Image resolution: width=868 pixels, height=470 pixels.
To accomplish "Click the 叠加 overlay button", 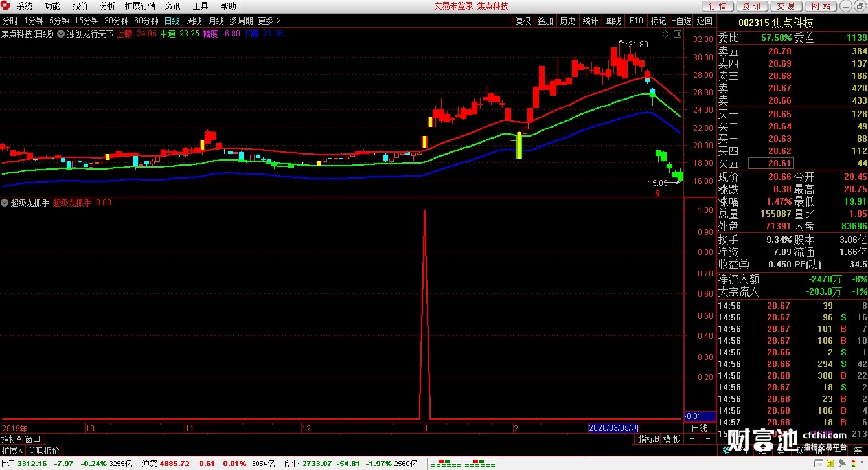I will click(545, 21).
